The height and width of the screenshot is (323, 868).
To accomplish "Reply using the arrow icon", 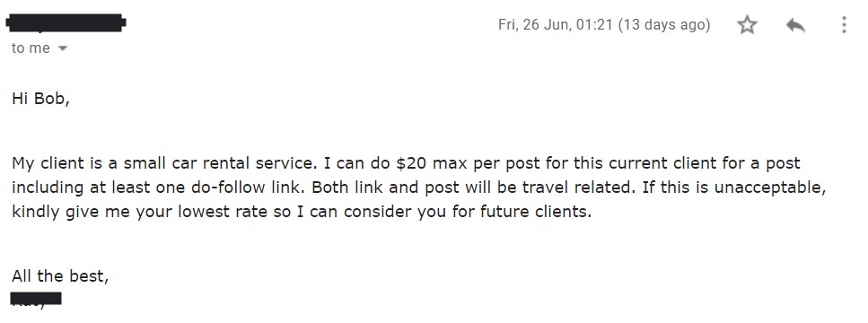I will 795,25.
